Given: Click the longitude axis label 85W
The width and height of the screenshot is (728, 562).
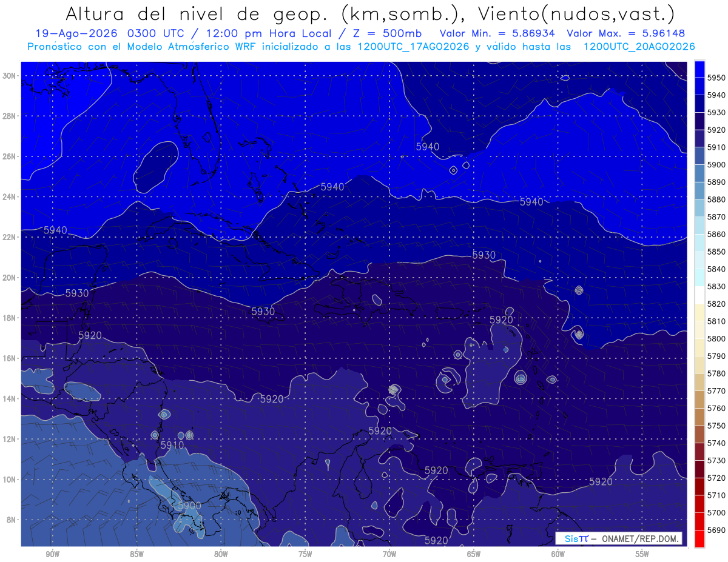Looking at the screenshot, I should (136, 554).
